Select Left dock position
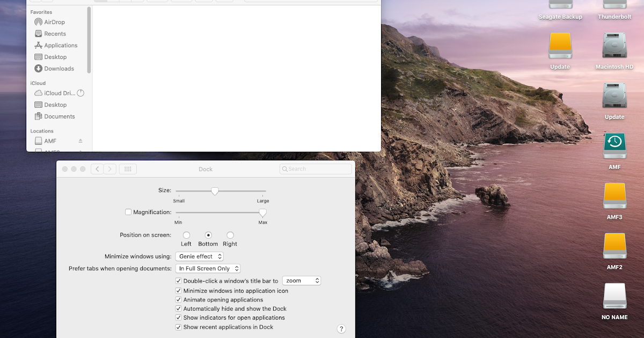This screenshot has width=644, height=338. coord(186,235)
